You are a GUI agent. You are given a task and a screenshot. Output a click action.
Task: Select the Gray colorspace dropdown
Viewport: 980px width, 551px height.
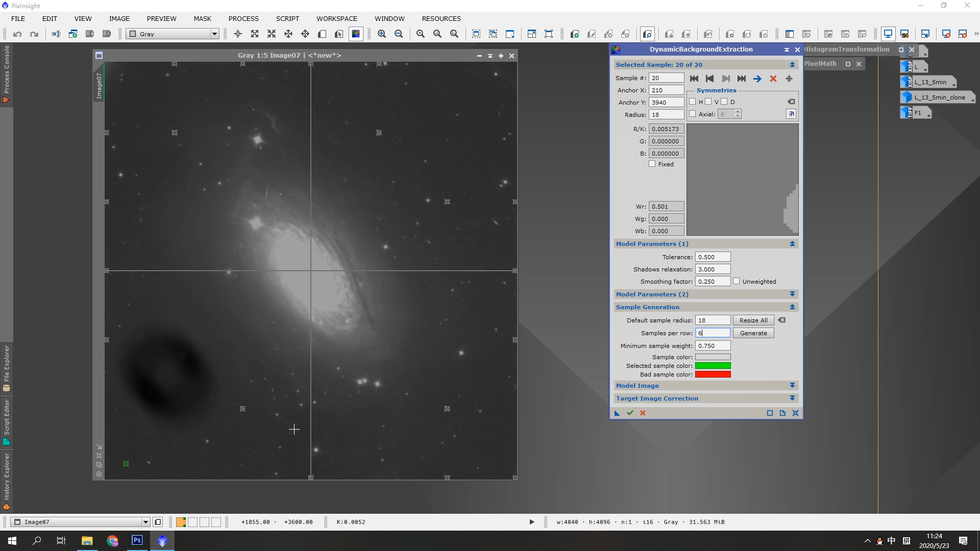pyautogui.click(x=171, y=34)
